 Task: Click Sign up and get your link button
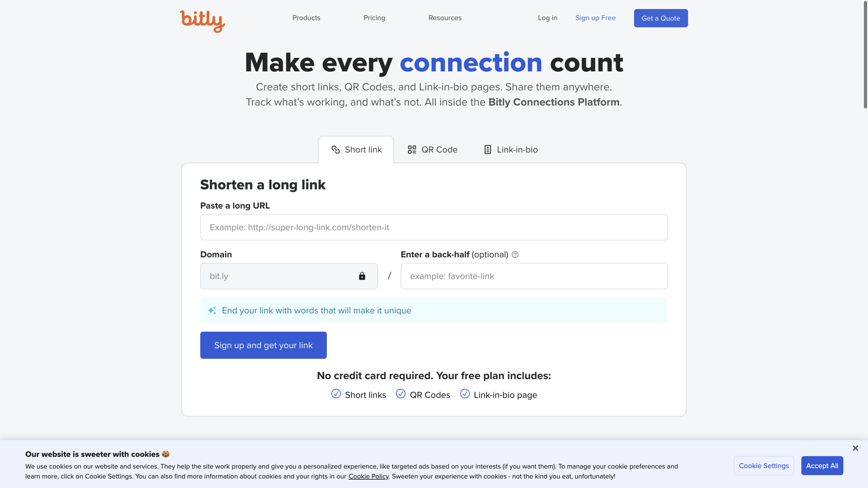point(263,345)
